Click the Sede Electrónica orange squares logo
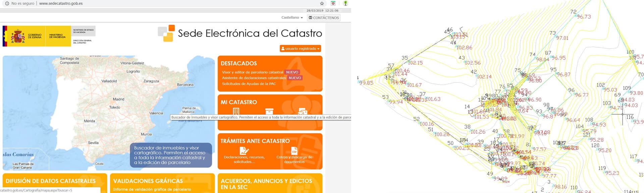The image size is (644, 193). [166, 33]
